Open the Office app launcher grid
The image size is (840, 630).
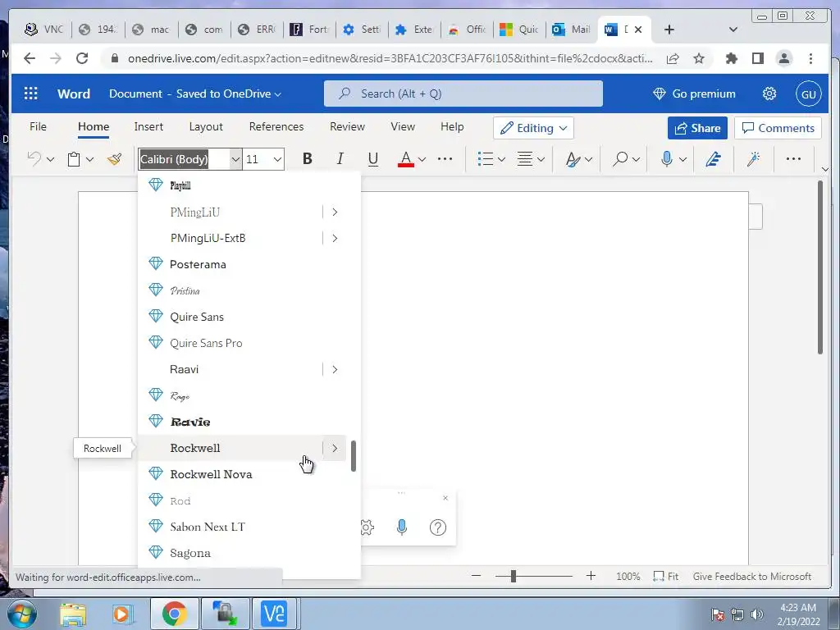[31, 94]
